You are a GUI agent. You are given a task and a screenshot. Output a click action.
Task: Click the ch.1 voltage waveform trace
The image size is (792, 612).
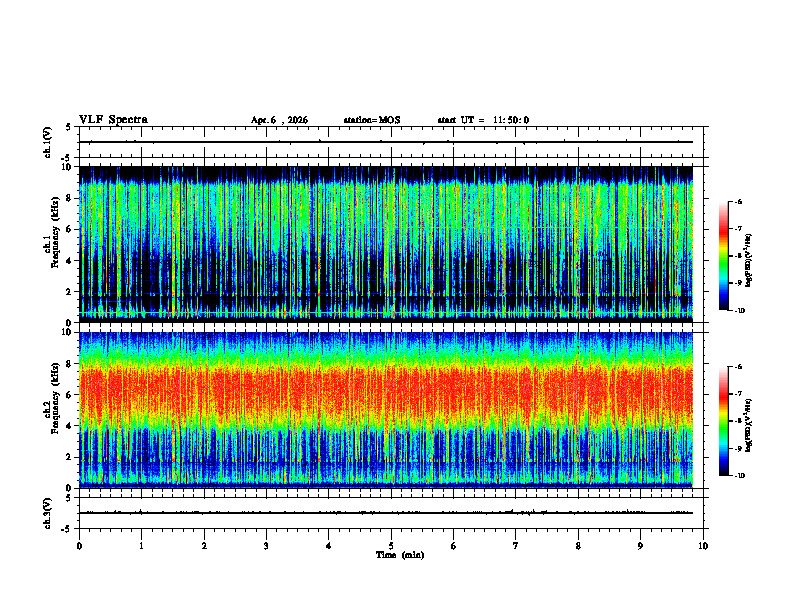[x=386, y=142]
